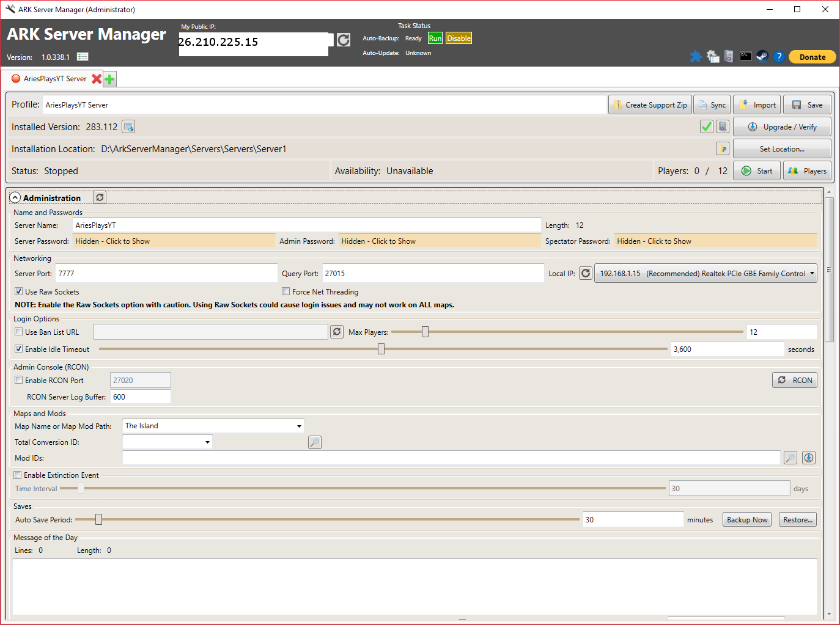The width and height of the screenshot is (840, 625).
Task: Show the hidden Admin Password
Action: [440, 241]
